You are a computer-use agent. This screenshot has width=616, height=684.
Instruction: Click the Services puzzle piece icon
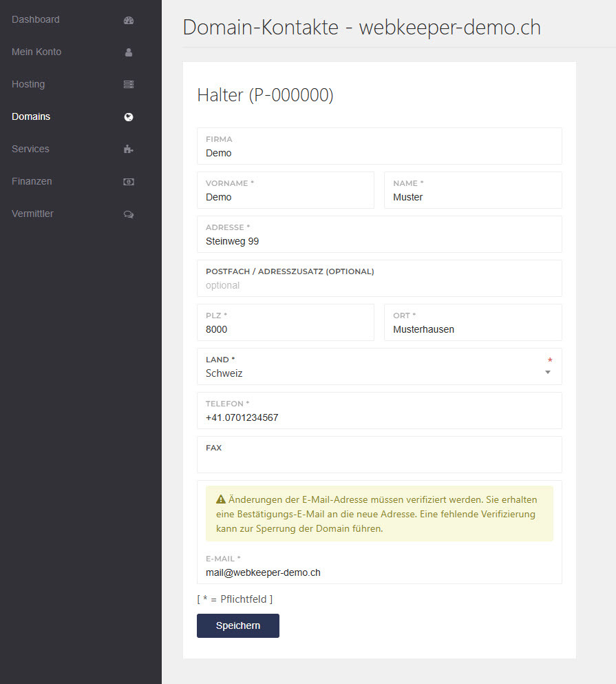tap(129, 149)
